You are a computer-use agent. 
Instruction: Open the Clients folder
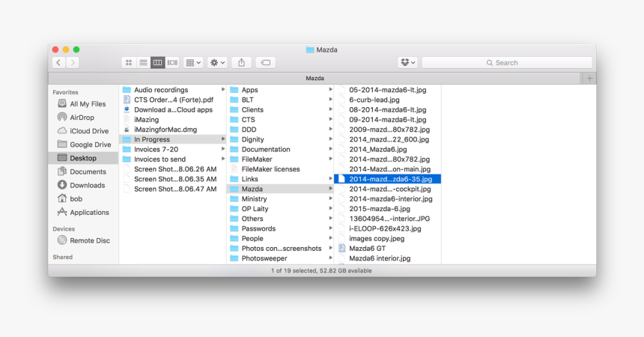(x=280, y=109)
